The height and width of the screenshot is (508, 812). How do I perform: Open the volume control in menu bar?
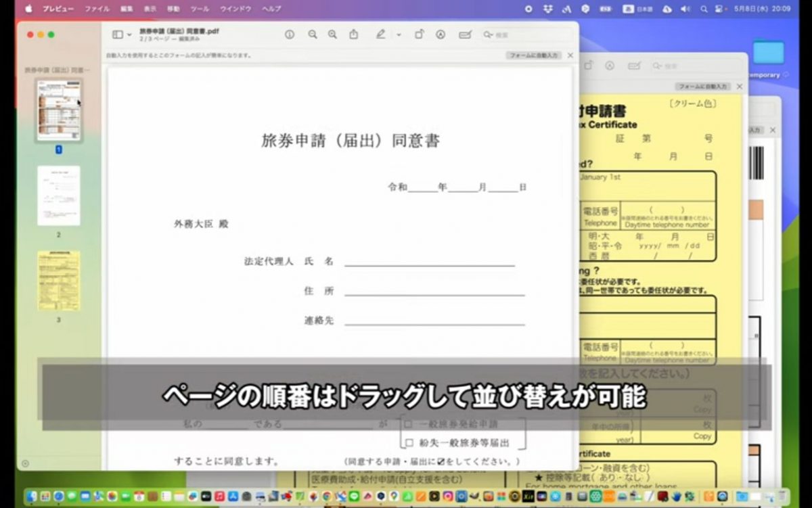685,9
